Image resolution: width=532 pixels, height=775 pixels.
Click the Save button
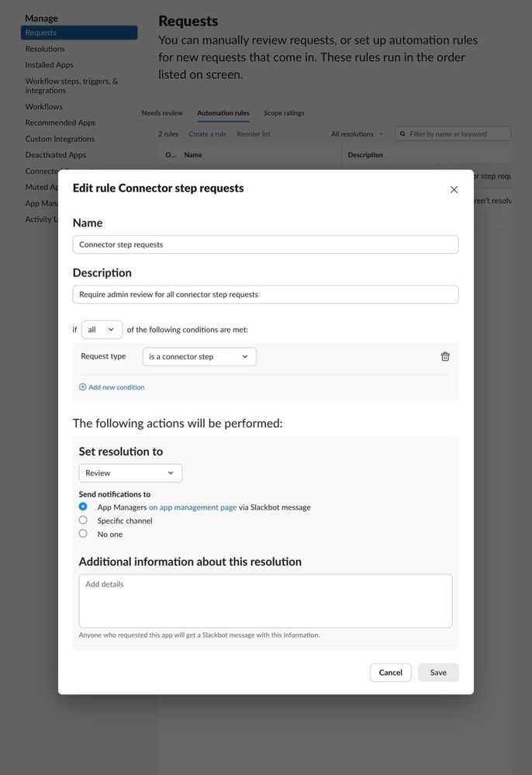tap(438, 673)
